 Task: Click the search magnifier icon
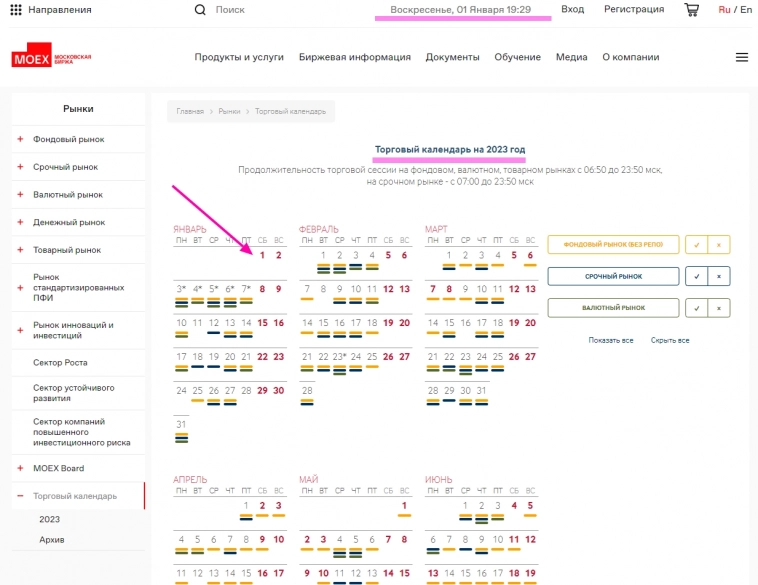pos(200,9)
